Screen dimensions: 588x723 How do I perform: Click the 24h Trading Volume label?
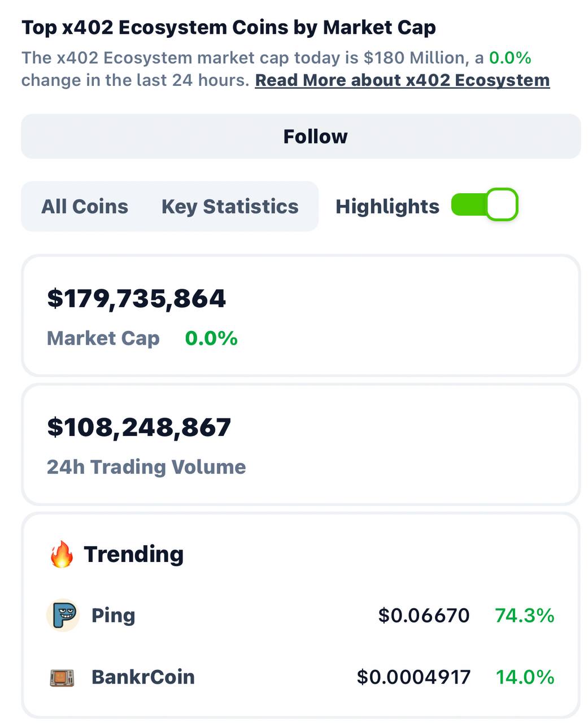(x=146, y=467)
